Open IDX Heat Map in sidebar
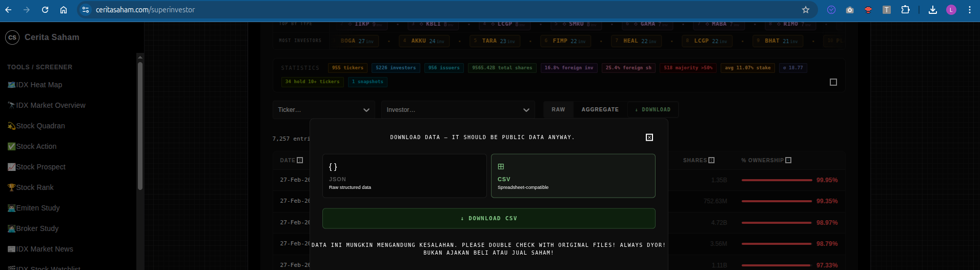980x270 pixels. pyautogui.click(x=39, y=85)
